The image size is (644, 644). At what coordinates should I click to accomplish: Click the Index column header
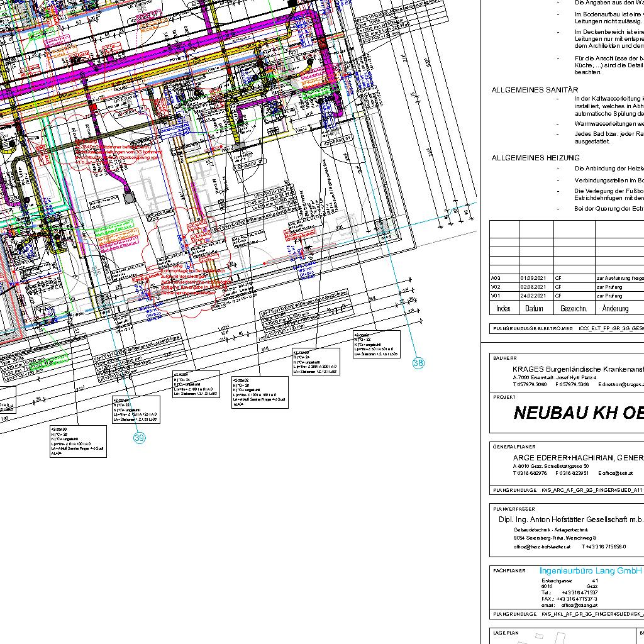[503, 309]
